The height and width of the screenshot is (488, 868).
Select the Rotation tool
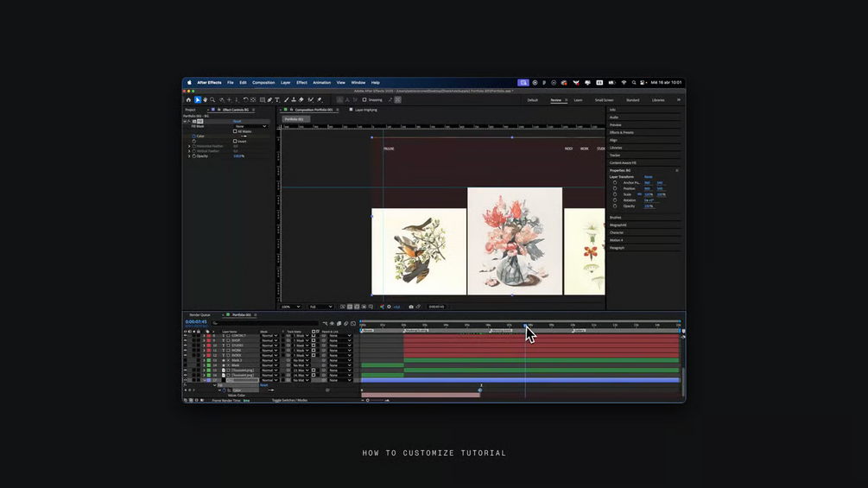pyautogui.click(x=246, y=100)
